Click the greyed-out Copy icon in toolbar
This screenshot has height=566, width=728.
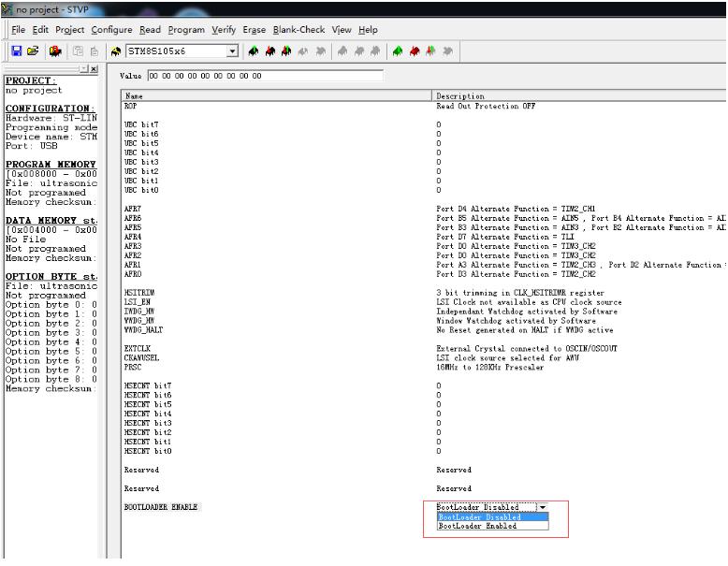click(x=78, y=51)
